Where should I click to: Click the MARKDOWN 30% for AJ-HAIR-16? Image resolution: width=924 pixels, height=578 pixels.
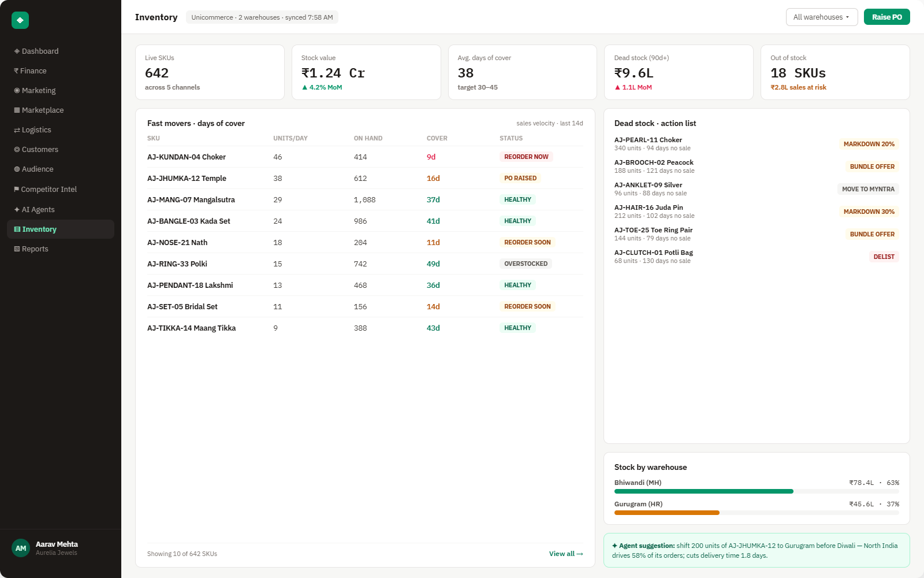click(x=869, y=212)
